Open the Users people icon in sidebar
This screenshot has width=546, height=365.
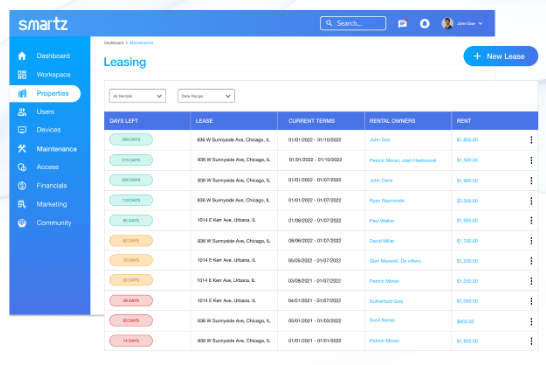[x=22, y=112]
